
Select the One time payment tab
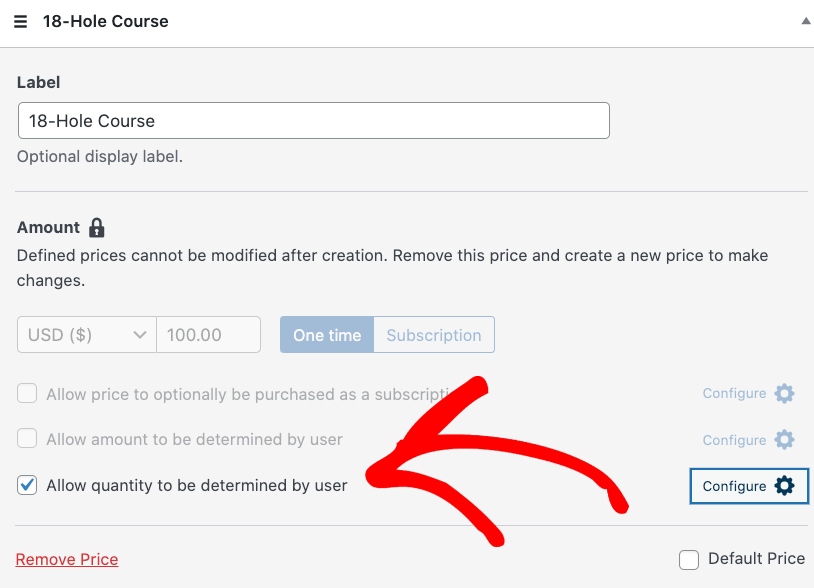pyautogui.click(x=327, y=335)
